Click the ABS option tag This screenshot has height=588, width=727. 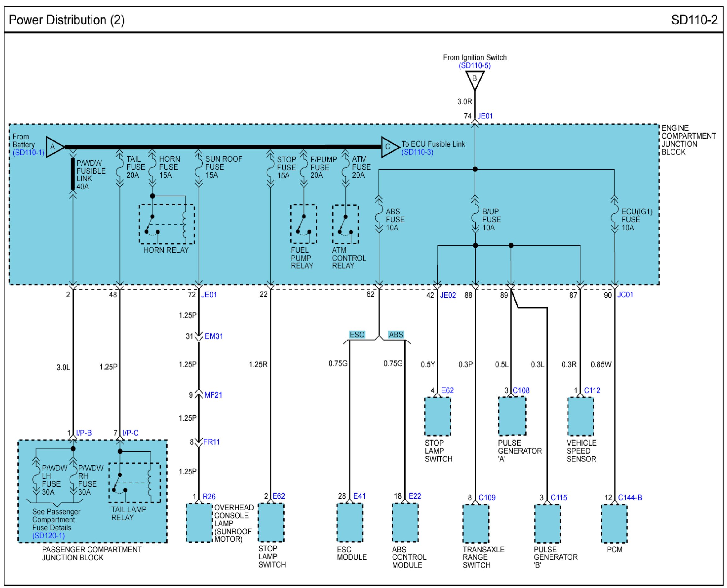point(396,335)
